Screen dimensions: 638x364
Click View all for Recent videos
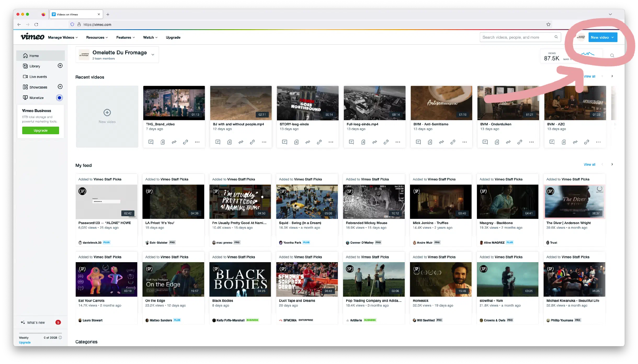tap(590, 76)
